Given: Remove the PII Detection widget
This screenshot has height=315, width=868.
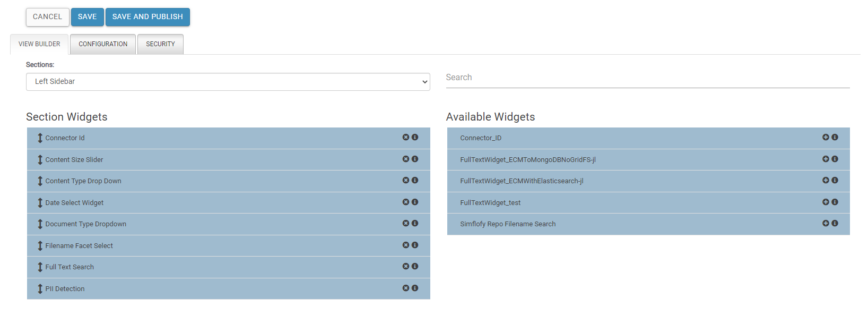Looking at the screenshot, I should point(405,288).
